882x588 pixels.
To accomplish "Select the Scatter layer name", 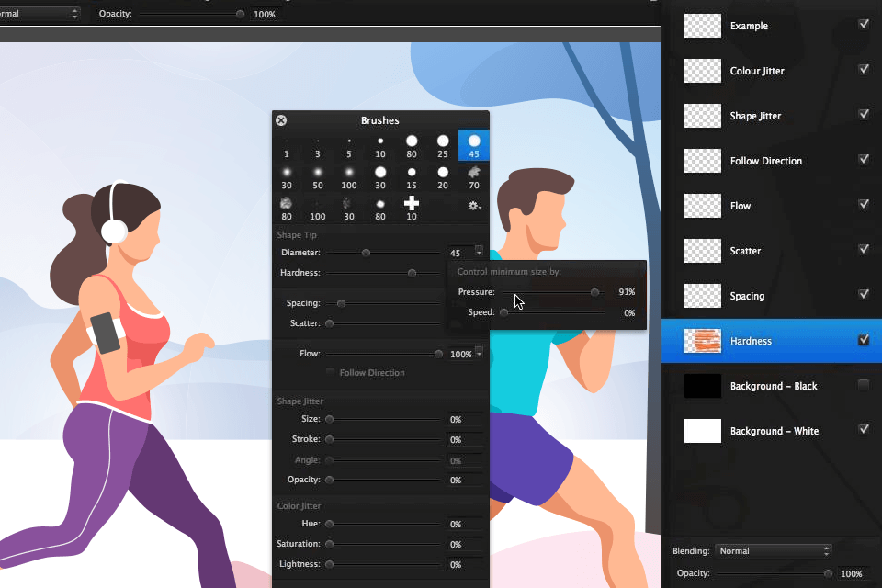I will point(745,251).
